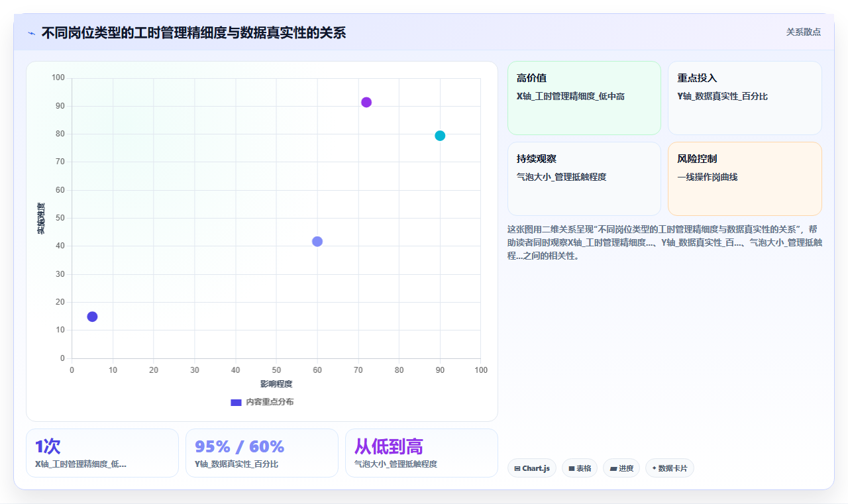Click the 关系散点 label in header
This screenshot has height=504, width=848.
tap(803, 32)
